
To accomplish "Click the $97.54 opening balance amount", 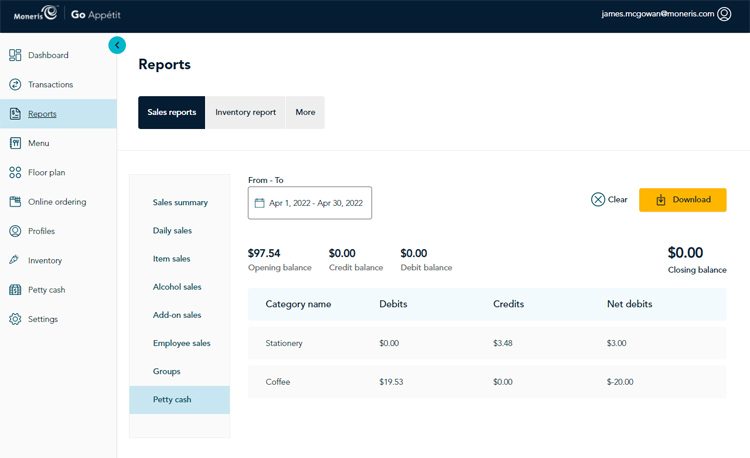I will tap(264, 253).
